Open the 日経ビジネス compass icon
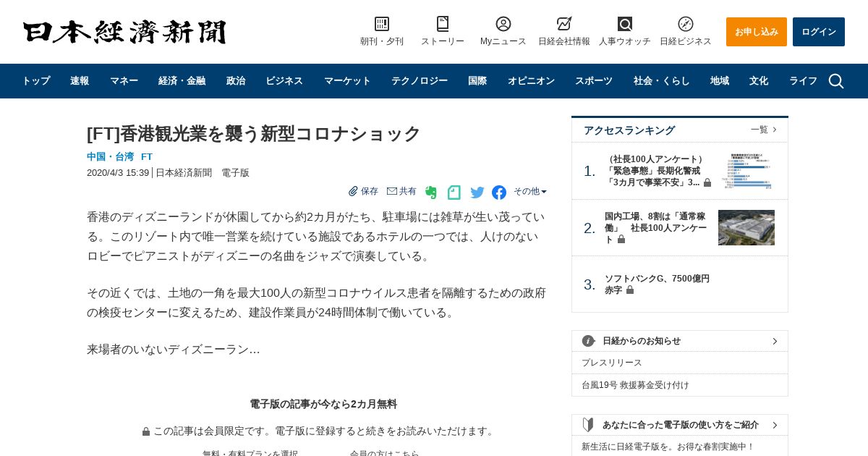Image resolution: width=868 pixels, height=456 pixels. pyautogui.click(x=686, y=24)
